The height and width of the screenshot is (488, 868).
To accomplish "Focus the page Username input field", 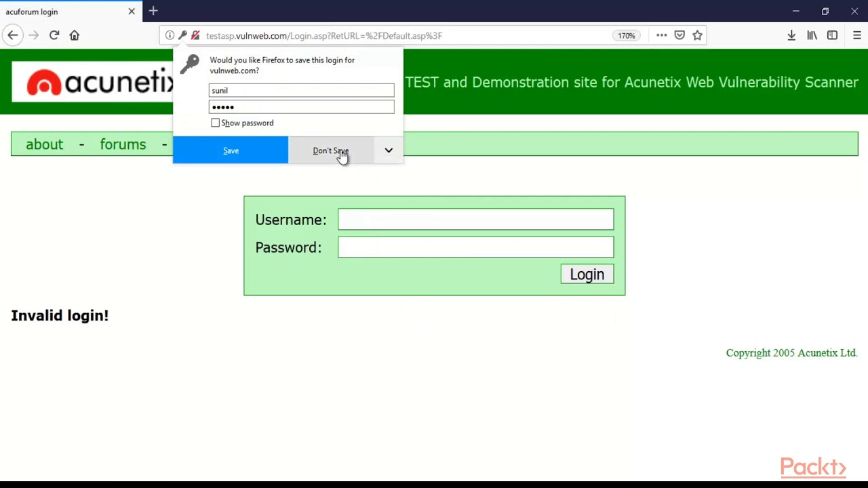I will [x=475, y=219].
